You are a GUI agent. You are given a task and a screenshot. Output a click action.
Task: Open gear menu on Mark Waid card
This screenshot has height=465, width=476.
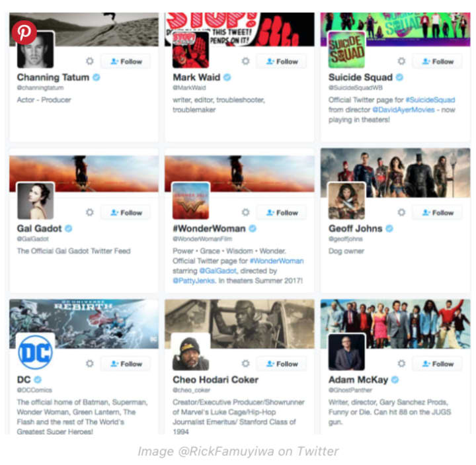245,61
